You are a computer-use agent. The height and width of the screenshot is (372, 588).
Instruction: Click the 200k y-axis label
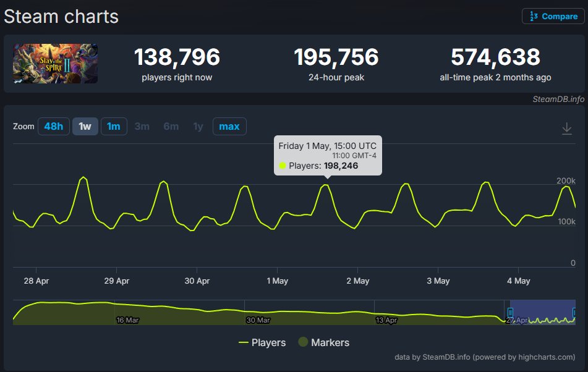click(566, 180)
